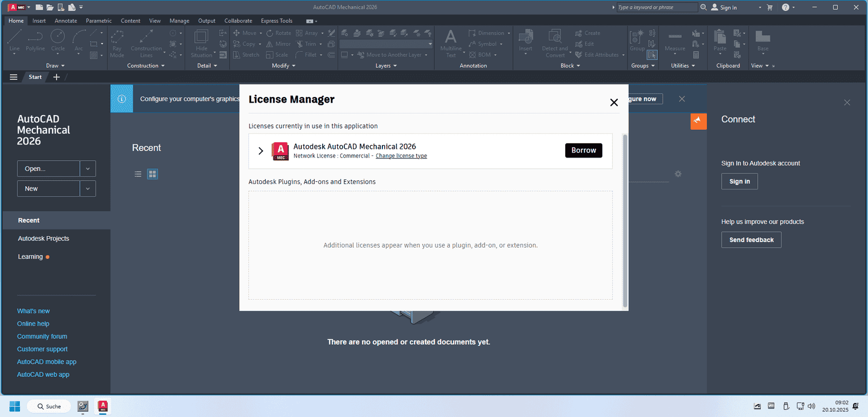Viewport: 868px width, 417px height.
Task: Click the Create block tool
Action: pyautogui.click(x=588, y=33)
